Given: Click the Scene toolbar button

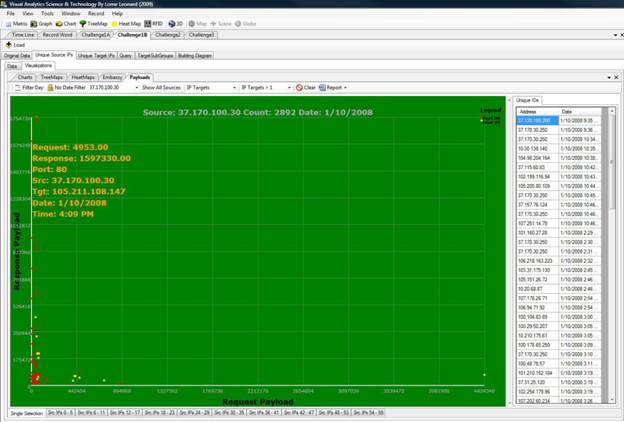Looking at the screenshot, I should (221, 24).
